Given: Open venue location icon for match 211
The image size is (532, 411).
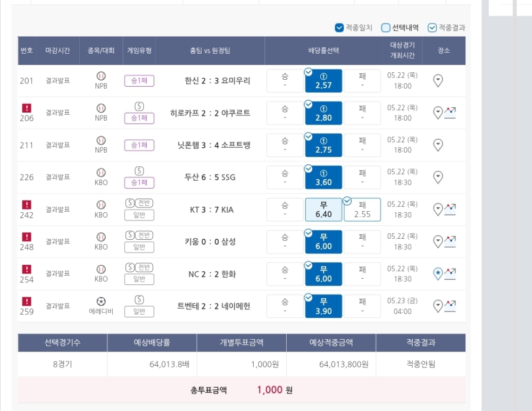Looking at the screenshot, I should tap(438, 145).
